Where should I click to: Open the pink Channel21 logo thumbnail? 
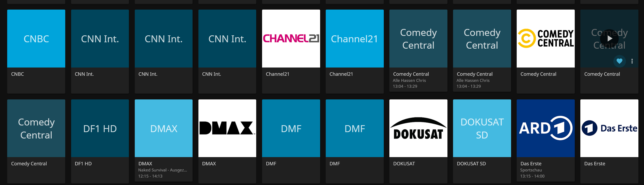coord(291,39)
